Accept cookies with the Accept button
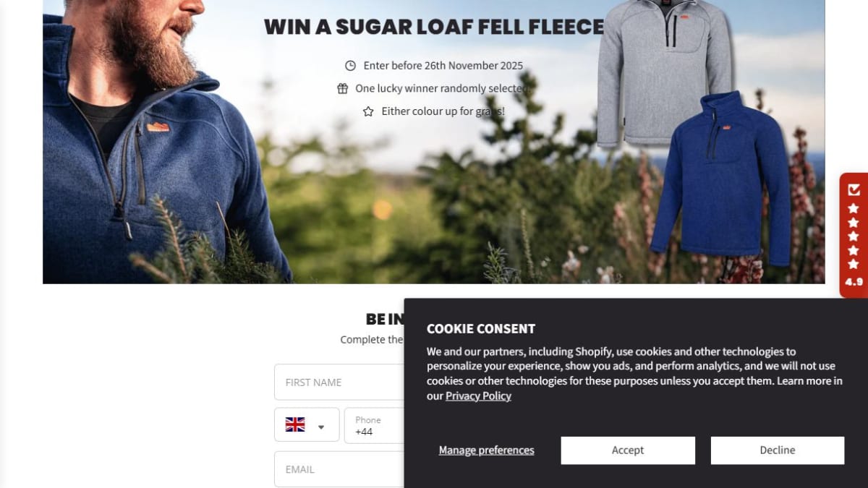The height and width of the screenshot is (488, 868). pyautogui.click(x=628, y=450)
